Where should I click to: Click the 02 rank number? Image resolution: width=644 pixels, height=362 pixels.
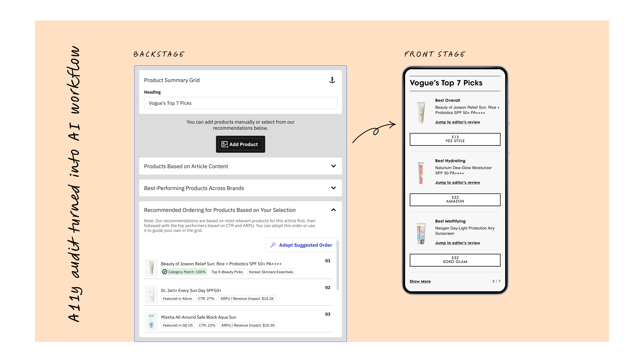(328, 288)
